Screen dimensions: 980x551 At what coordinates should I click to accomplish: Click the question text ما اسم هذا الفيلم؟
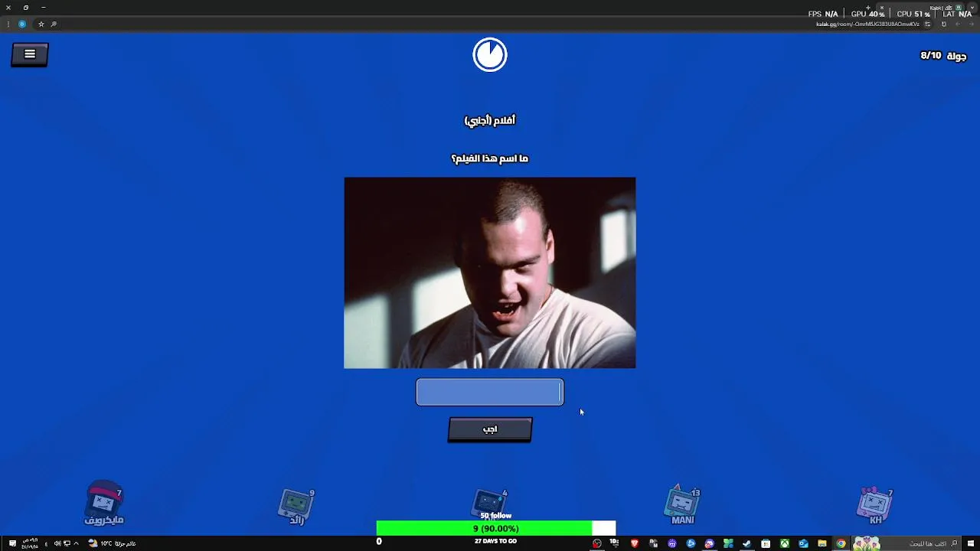490,158
